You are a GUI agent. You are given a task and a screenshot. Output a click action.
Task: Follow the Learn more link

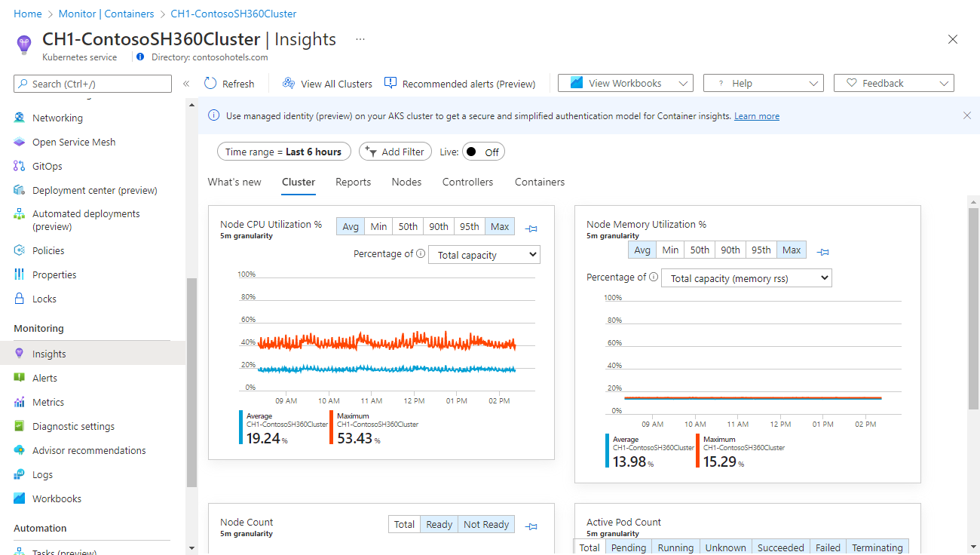(x=757, y=116)
